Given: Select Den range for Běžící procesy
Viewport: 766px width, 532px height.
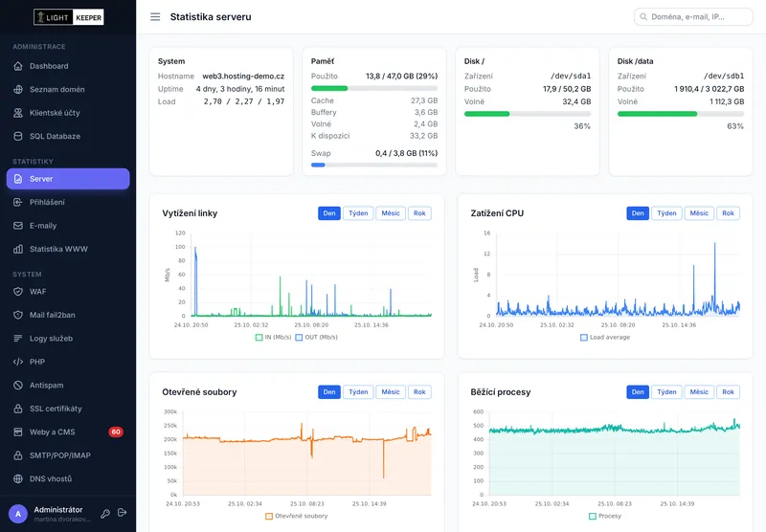Looking at the screenshot, I should click(638, 392).
